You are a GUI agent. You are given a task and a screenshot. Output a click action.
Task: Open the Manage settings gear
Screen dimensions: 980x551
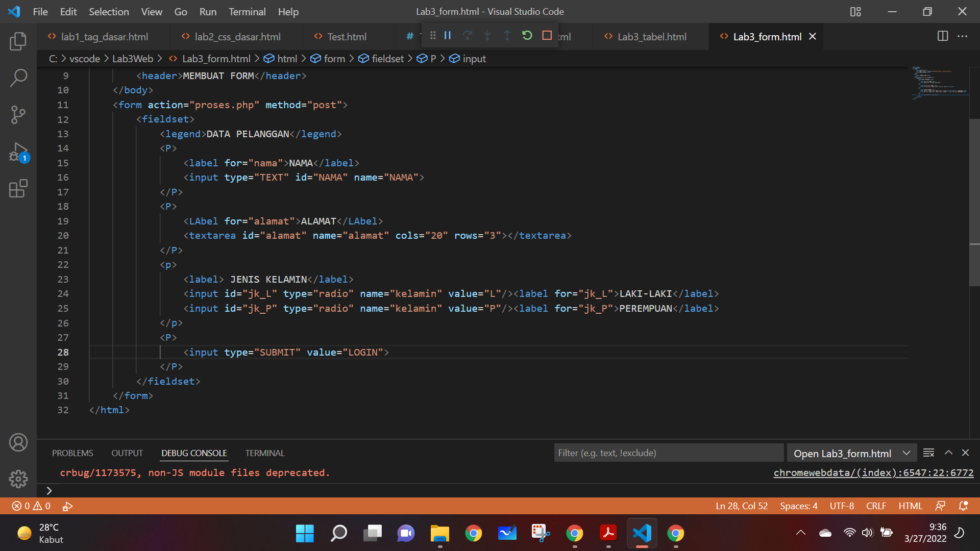point(18,479)
